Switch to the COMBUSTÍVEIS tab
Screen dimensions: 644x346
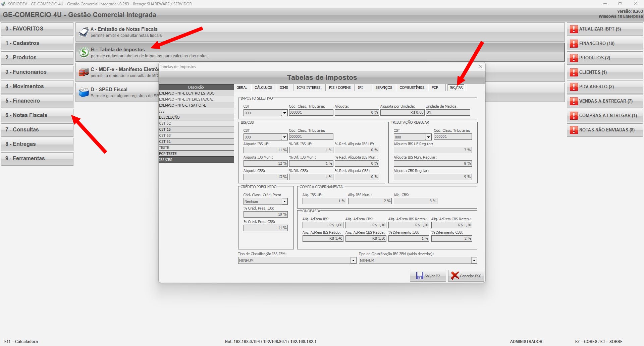(412, 88)
